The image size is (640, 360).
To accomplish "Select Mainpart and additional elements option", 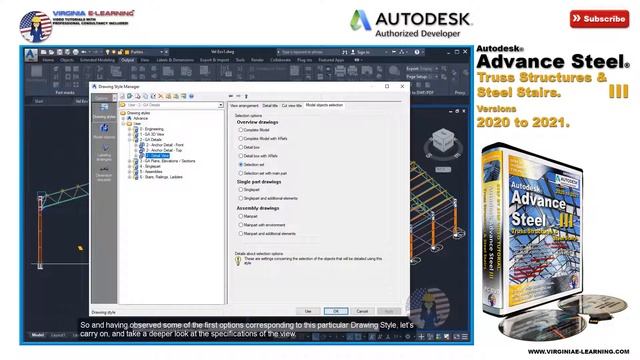I will coord(267,234).
